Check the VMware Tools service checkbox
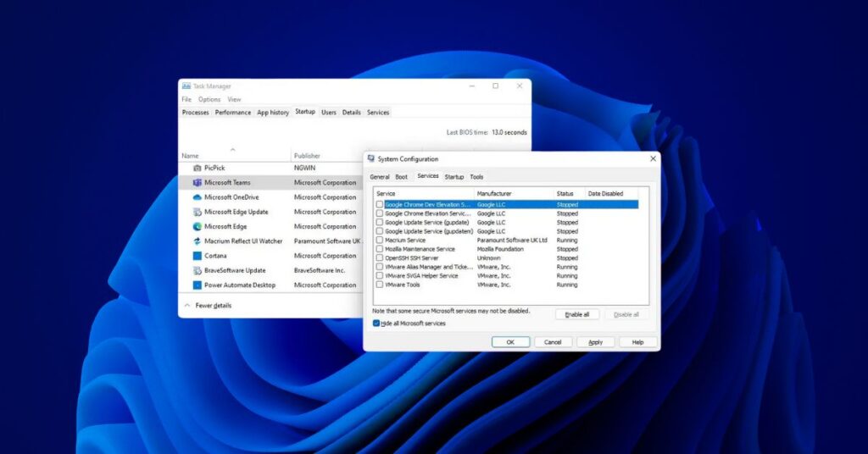The image size is (868, 454). [379, 285]
